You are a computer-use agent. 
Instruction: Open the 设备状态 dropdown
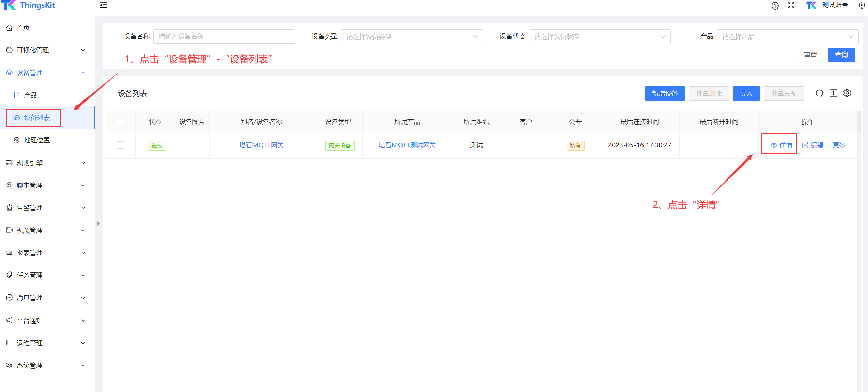click(599, 37)
